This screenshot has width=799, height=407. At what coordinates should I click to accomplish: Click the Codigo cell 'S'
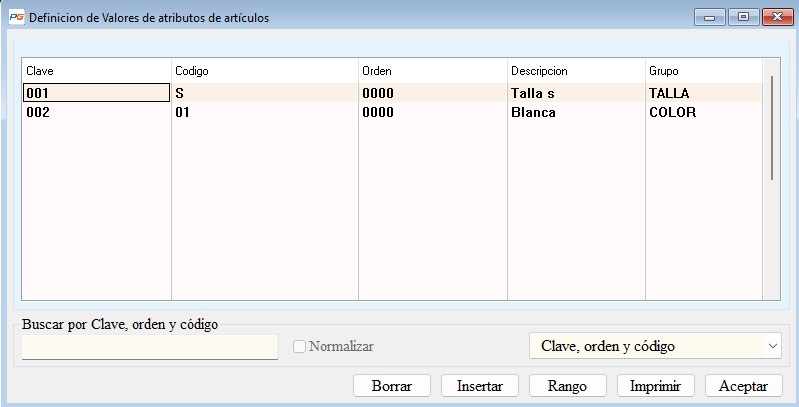click(265, 93)
